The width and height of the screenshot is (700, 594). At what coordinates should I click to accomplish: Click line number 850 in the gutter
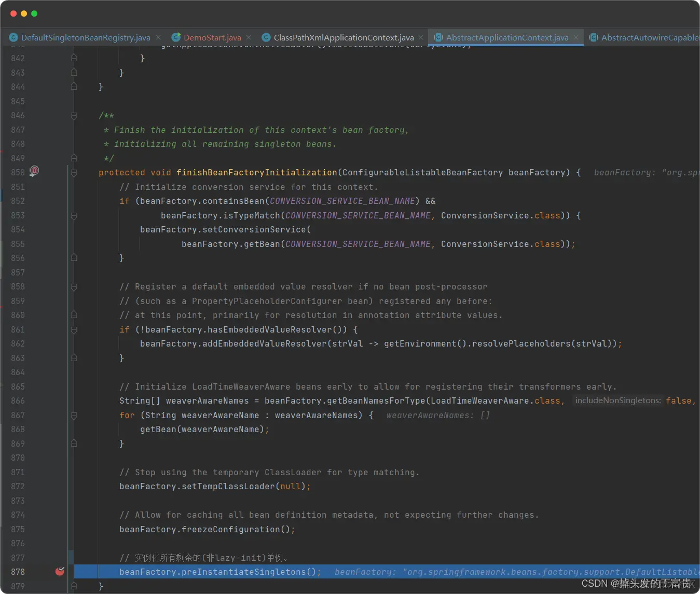[18, 172]
